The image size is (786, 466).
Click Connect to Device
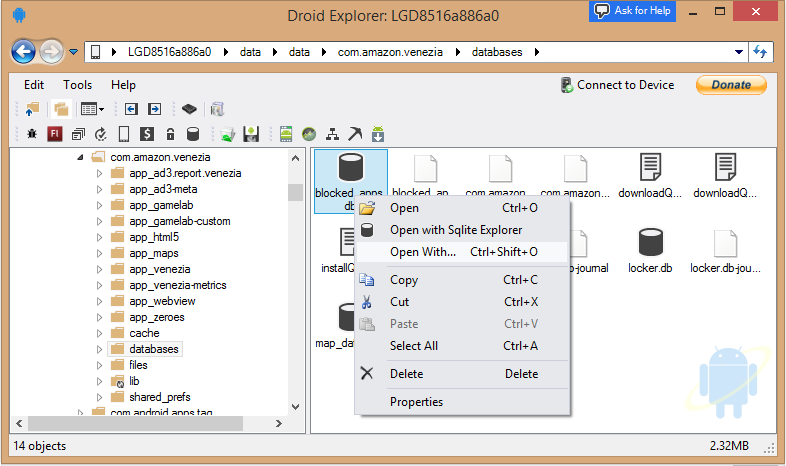point(617,85)
